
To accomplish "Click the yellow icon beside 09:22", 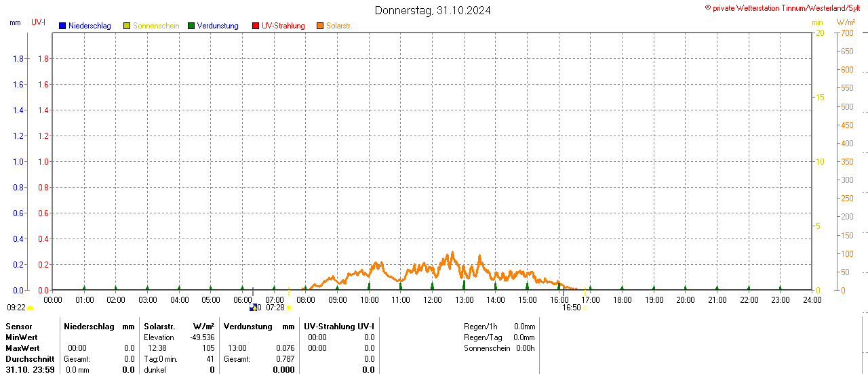I will click(30, 308).
